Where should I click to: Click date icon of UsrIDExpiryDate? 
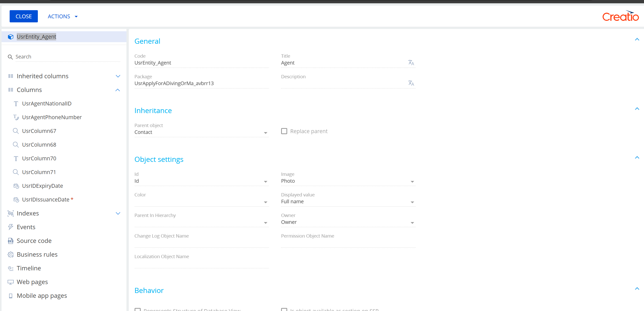(x=16, y=186)
